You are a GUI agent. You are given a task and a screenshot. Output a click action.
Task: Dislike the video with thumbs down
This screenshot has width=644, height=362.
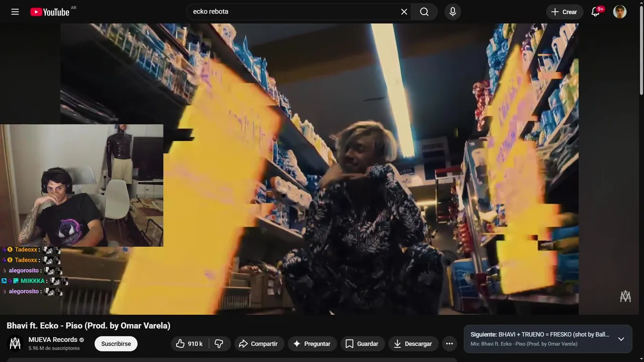point(219,344)
